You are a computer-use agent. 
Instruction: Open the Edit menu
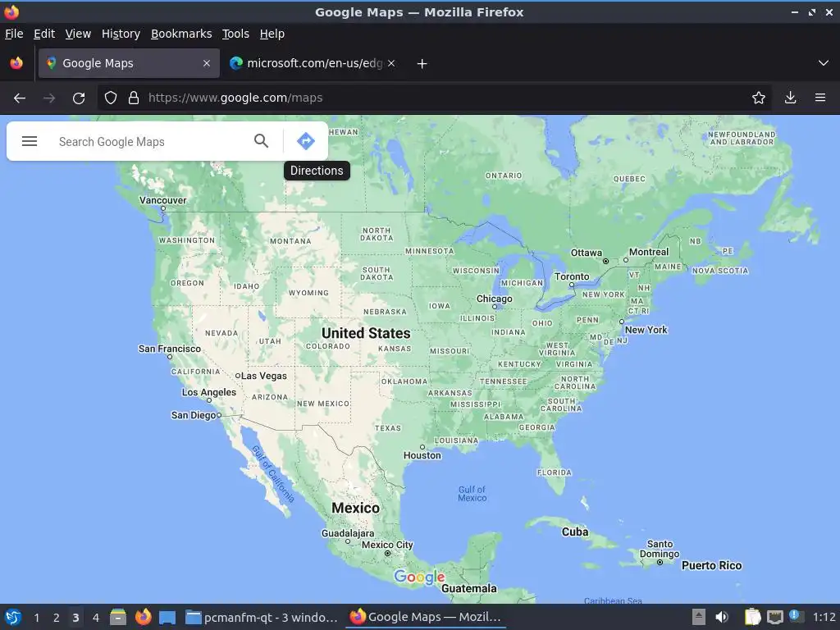[44, 34]
